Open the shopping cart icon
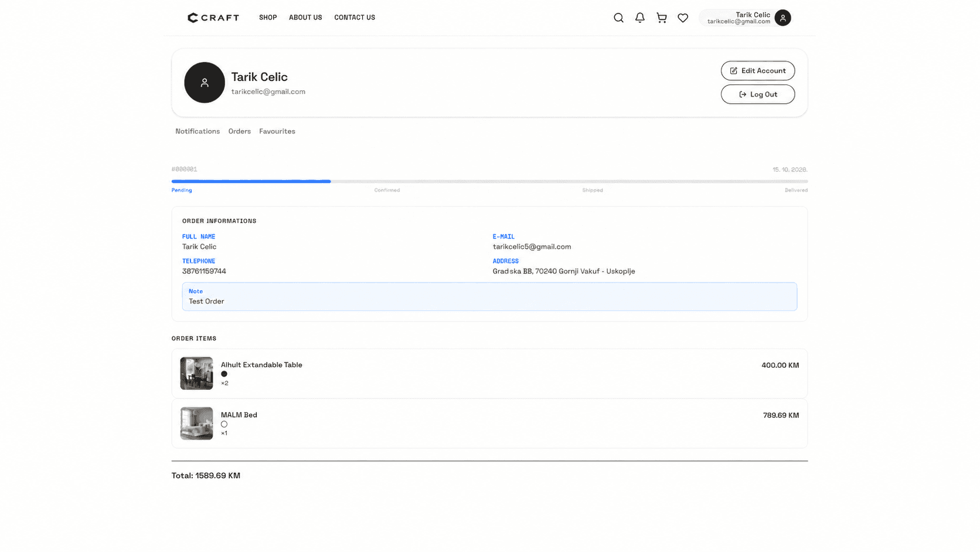This screenshot has width=980, height=552. tap(662, 18)
